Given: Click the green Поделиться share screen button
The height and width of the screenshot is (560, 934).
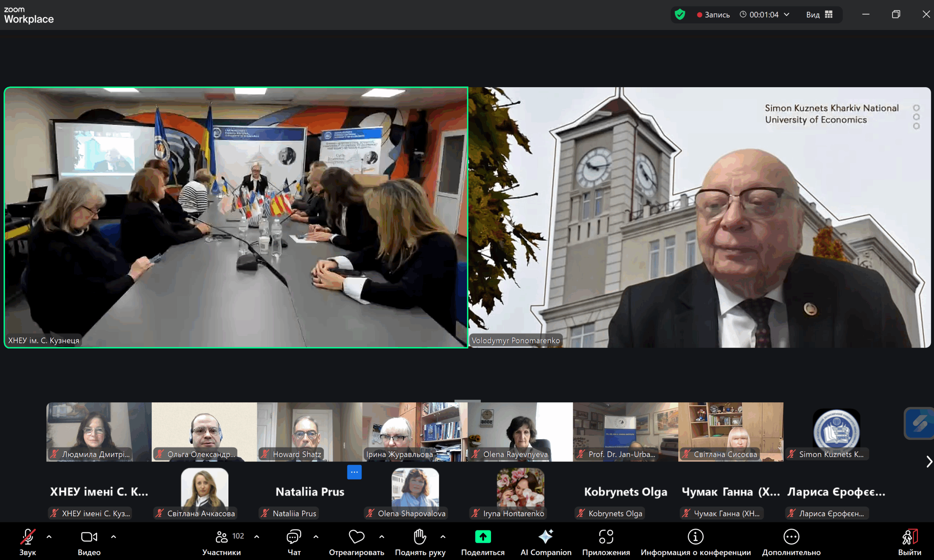Looking at the screenshot, I should click(483, 537).
